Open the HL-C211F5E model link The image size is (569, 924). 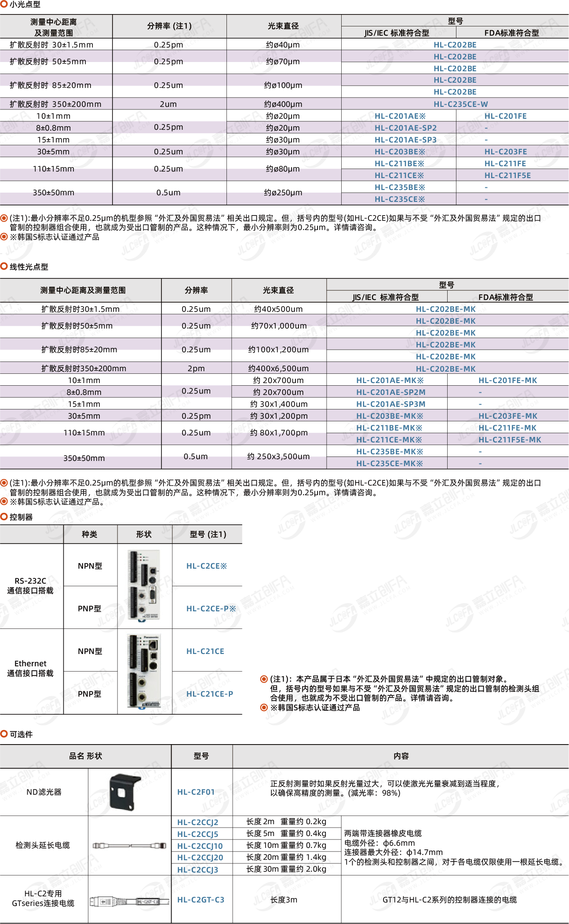click(507, 175)
